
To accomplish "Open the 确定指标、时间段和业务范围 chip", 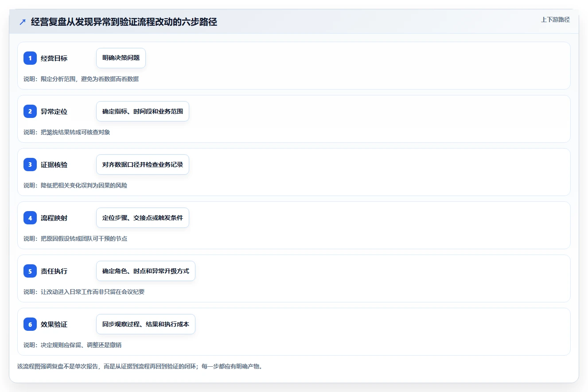I will tap(143, 111).
